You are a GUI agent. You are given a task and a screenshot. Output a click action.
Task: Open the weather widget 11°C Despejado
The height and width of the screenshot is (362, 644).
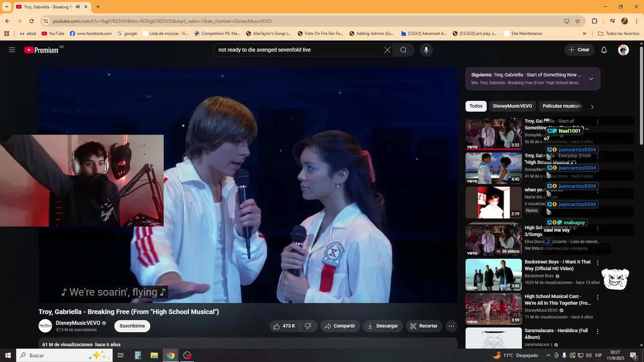pos(516,355)
